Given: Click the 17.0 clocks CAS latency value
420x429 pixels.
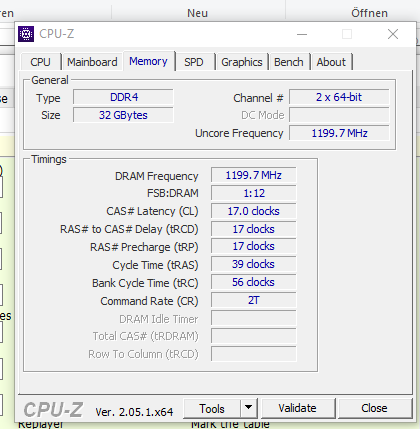Looking at the screenshot, I should (254, 211).
